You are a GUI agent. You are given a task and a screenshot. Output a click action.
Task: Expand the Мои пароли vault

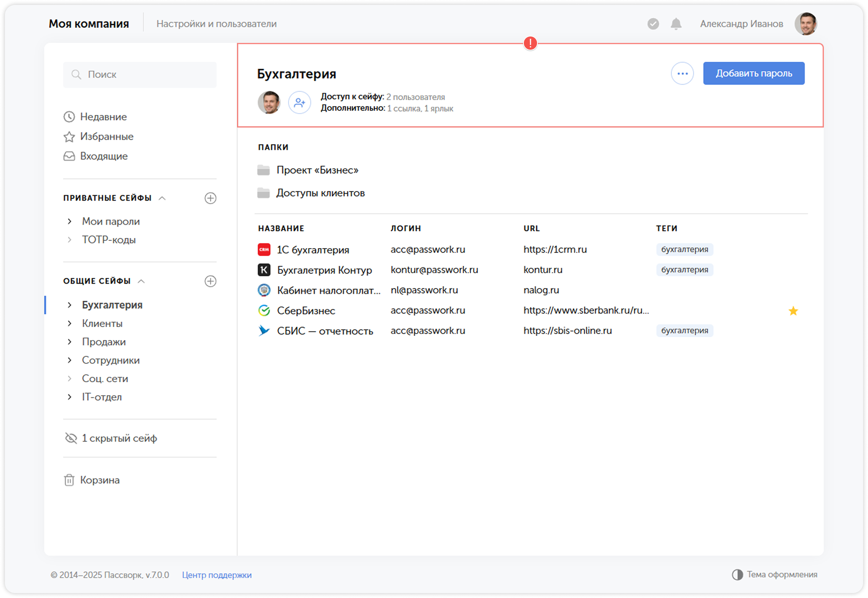coord(69,222)
